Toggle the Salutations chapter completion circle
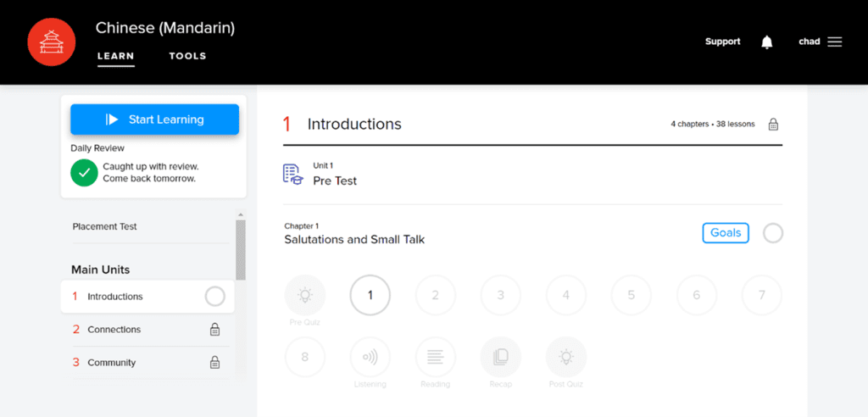868x417 pixels. tap(773, 233)
